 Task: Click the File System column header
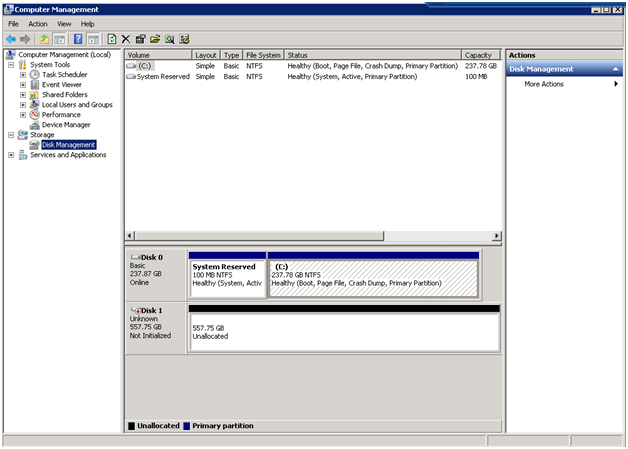click(x=264, y=55)
